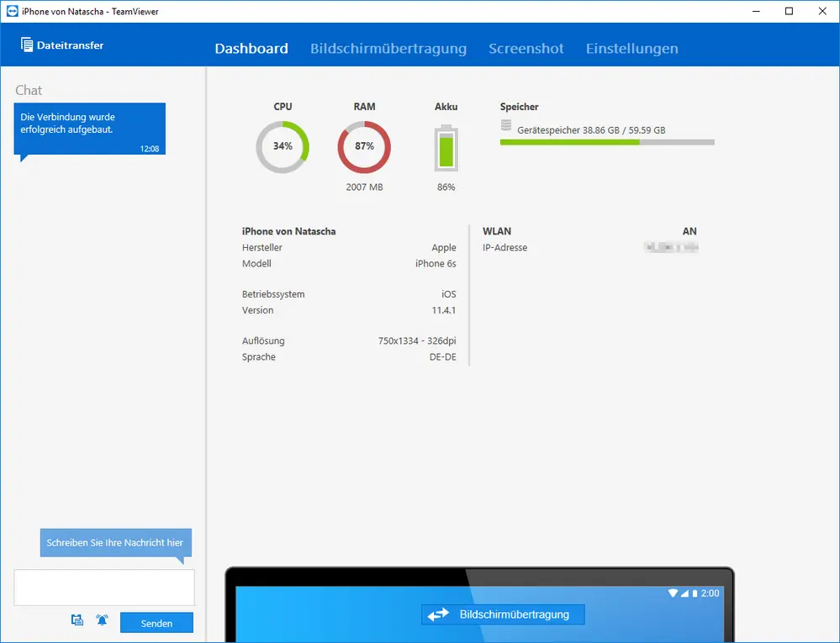
Task: Open the Dateitransfer file transfer icon
Action: tap(27, 45)
